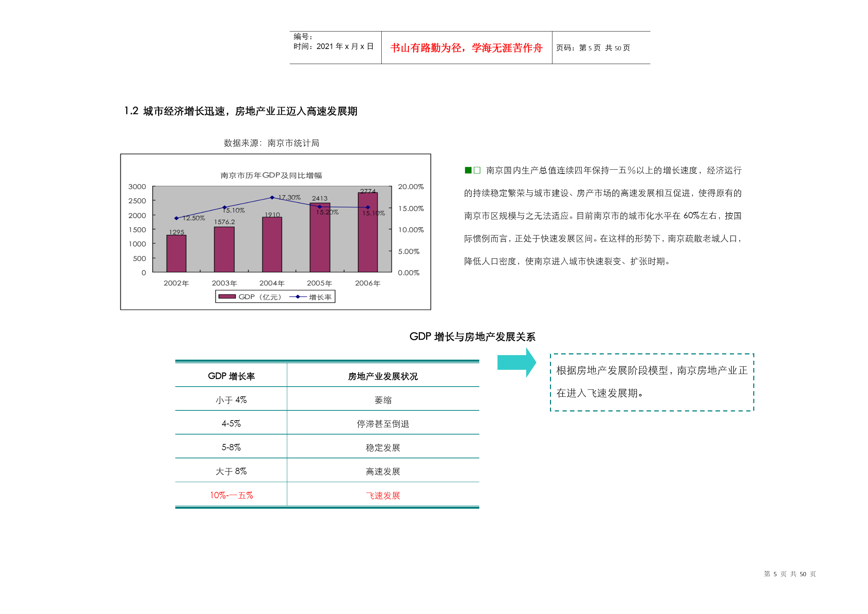This screenshot has width=868, height=614.
Task: Click table cell '萎缩'
Action: pyautogui.click(x=383, y=400)
